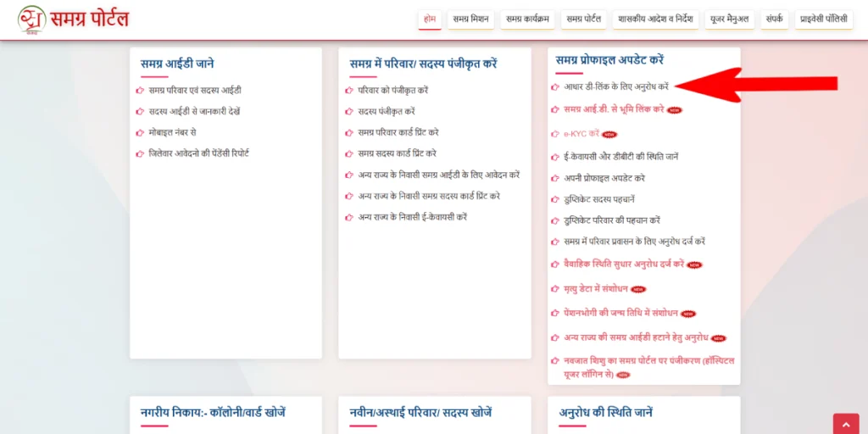Click the Samagra Portal logo icon
This screenshot has width=868, height=434.
tap(32, 19)
